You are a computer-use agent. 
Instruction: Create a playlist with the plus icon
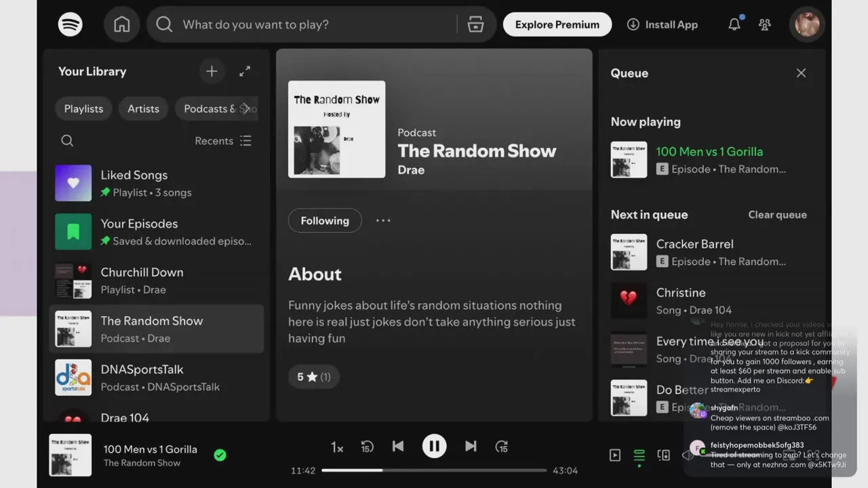(x=212, y=71)
